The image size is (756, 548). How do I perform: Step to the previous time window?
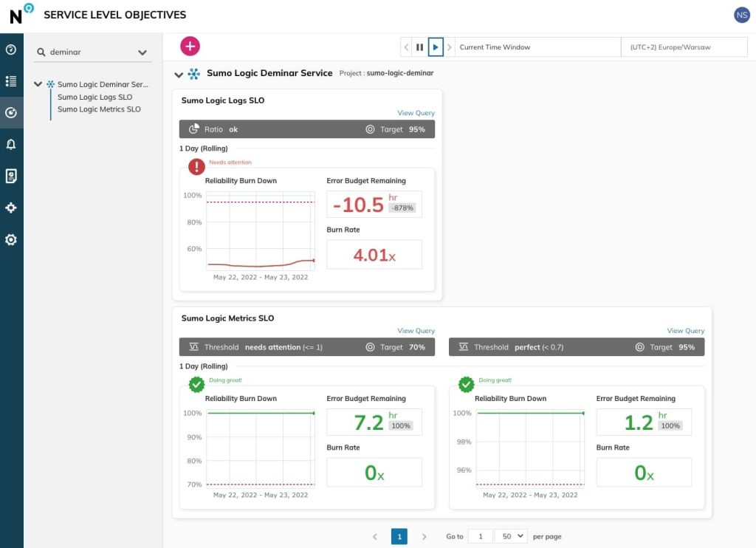coord(406,47)
